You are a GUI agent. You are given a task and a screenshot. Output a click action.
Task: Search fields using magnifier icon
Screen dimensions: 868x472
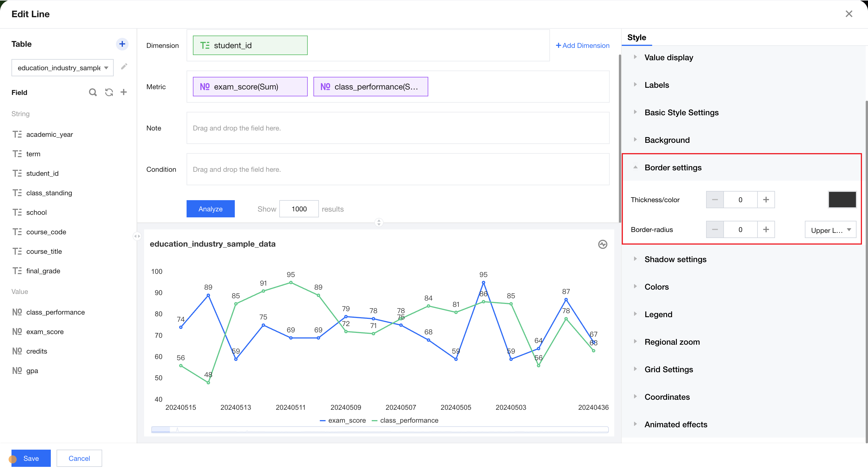pos(93,92)
